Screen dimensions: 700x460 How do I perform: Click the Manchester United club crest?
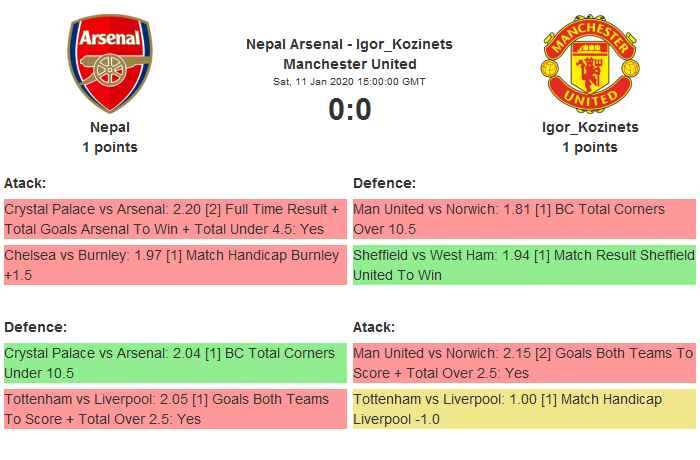590,65
